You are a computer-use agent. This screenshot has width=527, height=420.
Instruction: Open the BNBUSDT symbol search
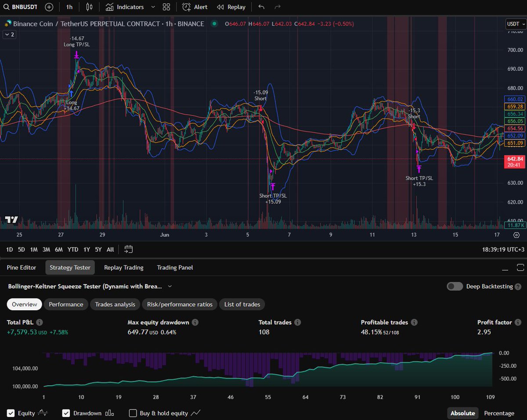pyautogui.click(x=20, y=7)
